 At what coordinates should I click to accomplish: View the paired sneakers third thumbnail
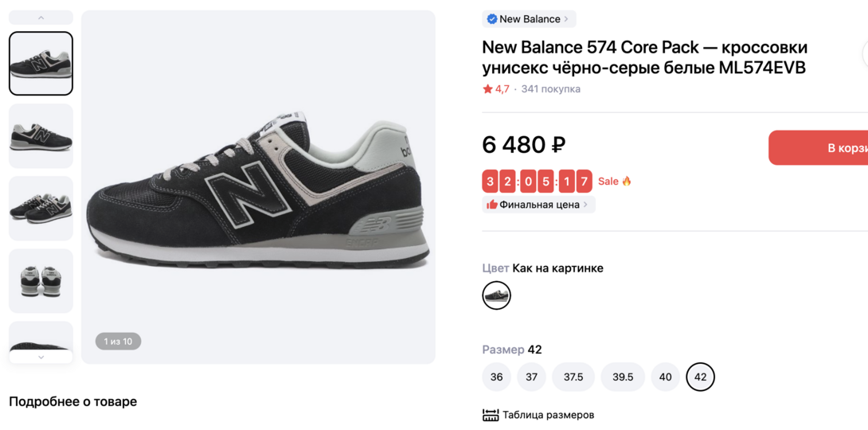point(41,209)
